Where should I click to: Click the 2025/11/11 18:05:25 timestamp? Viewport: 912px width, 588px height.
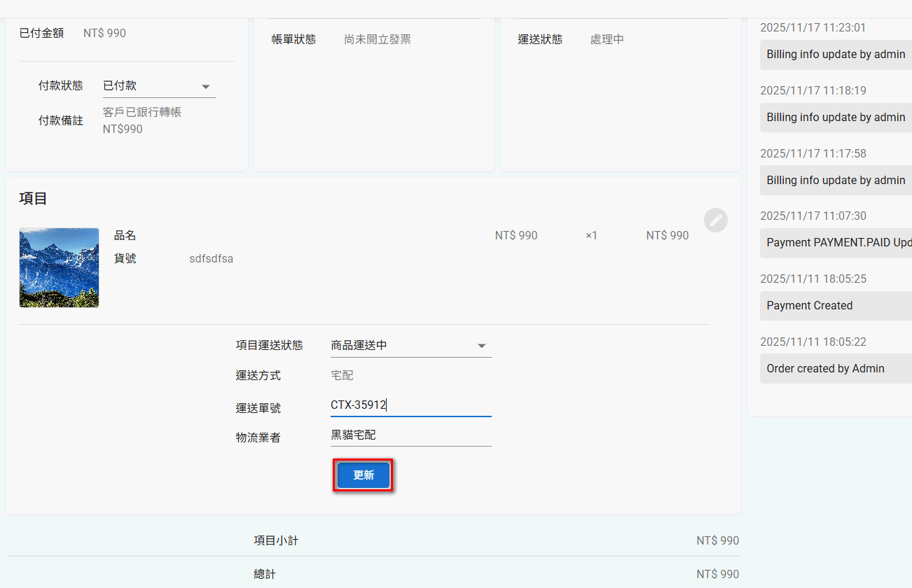point(813,279)
